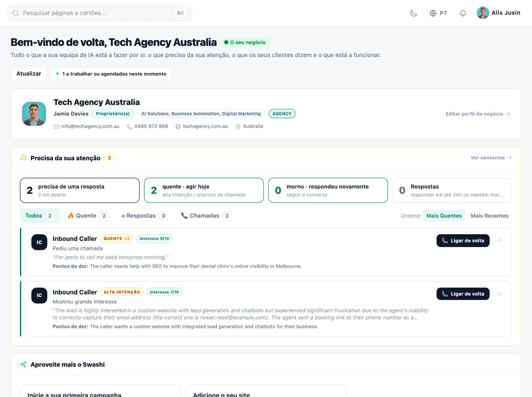
Task: Select the Respostas summary card
Action: [452, 191]
